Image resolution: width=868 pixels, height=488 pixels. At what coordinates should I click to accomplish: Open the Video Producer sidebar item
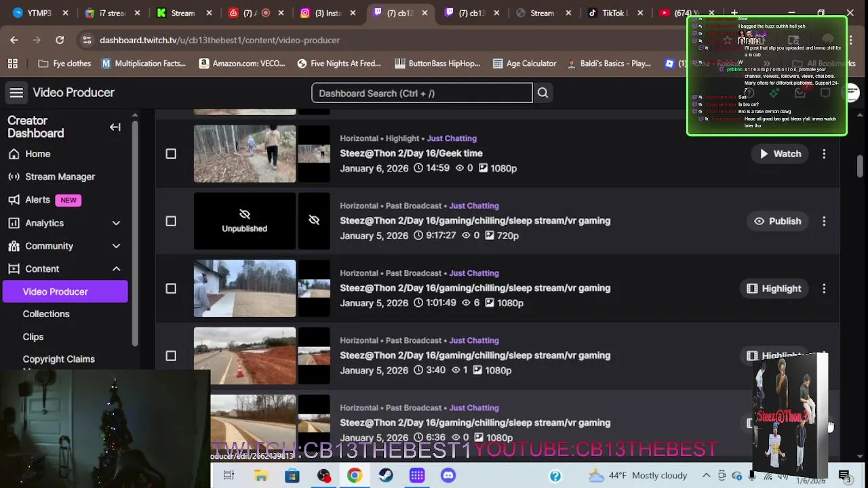(65, 291)
